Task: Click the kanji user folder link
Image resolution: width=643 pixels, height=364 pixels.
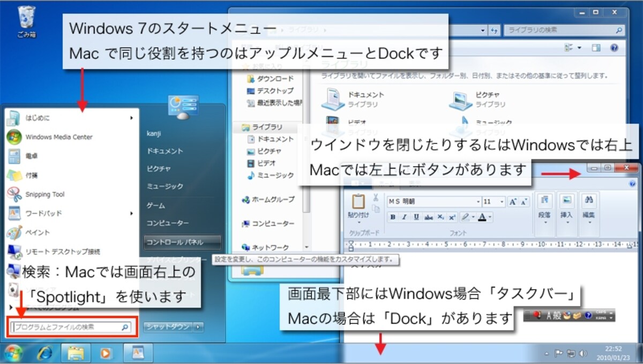Action: tap(154, 134)
